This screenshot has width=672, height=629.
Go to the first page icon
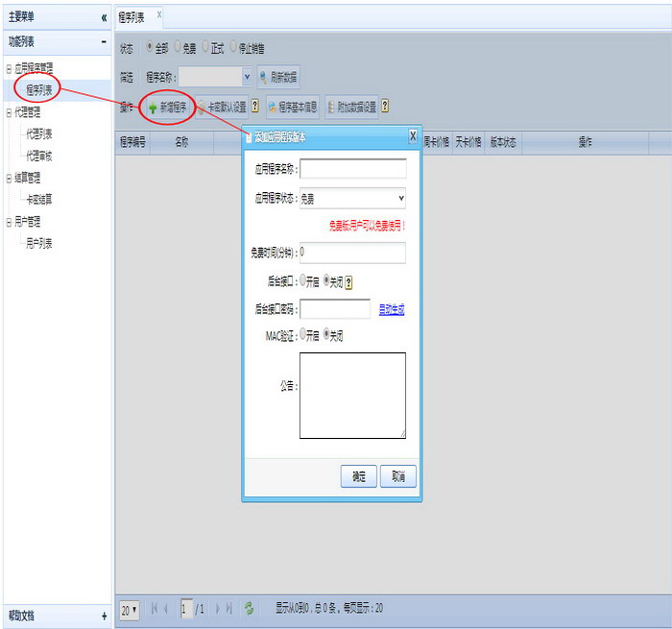pyautogui.click(x=155, y=609)
